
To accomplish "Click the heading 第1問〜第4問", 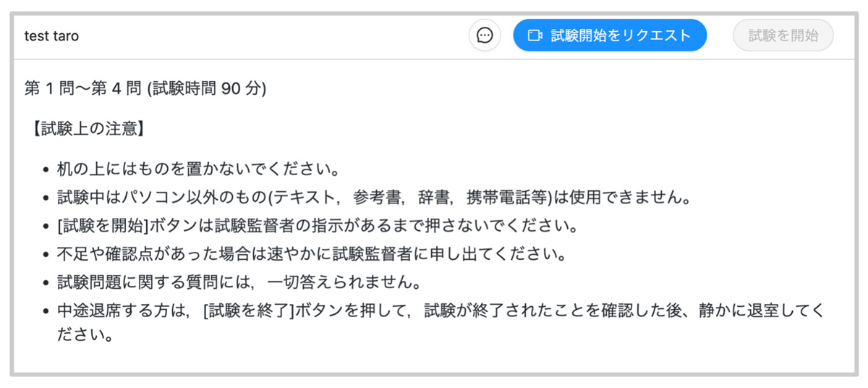I will point(83,88).
